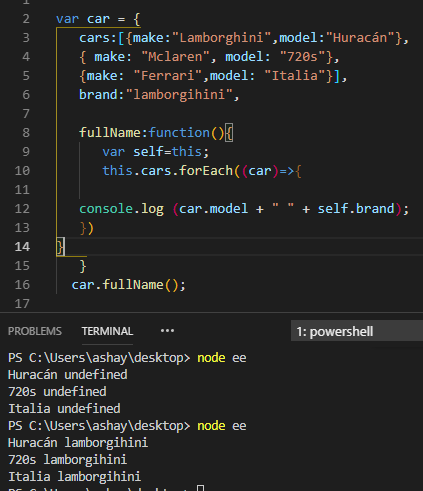Screen dimensions: 423x491
Task: Click line number 16 in the gutter
Action: tap(22, 285)
